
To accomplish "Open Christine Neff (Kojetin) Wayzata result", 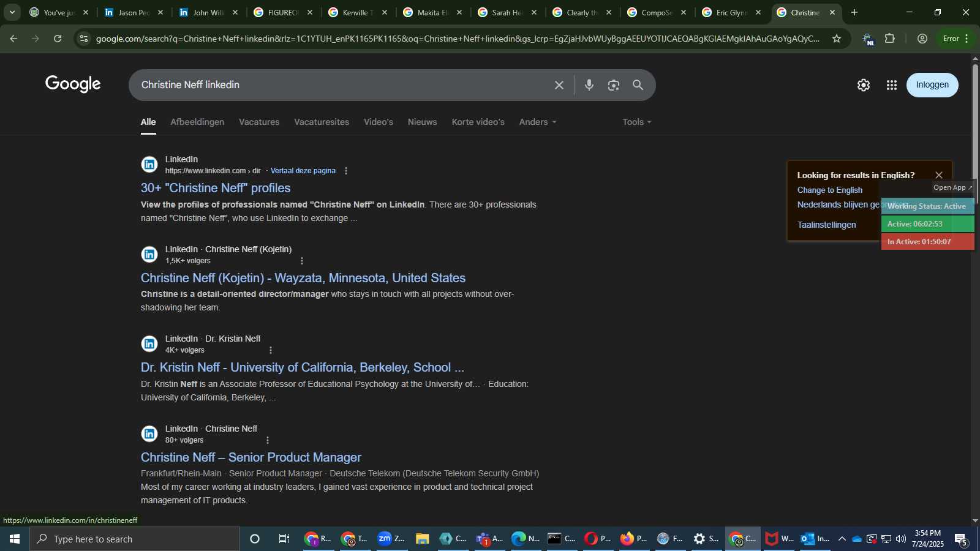I will [303, 278].
